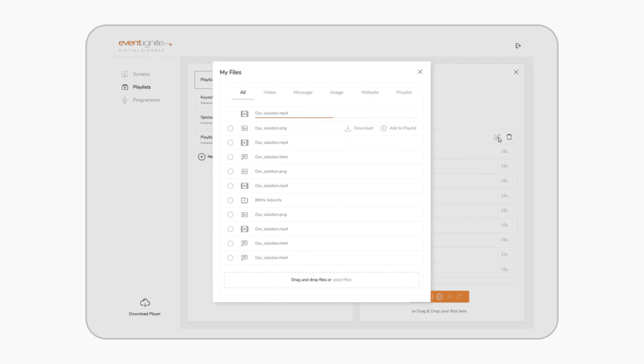
Task: Open the Programmes microphone item
Action: tap(141, 100)
